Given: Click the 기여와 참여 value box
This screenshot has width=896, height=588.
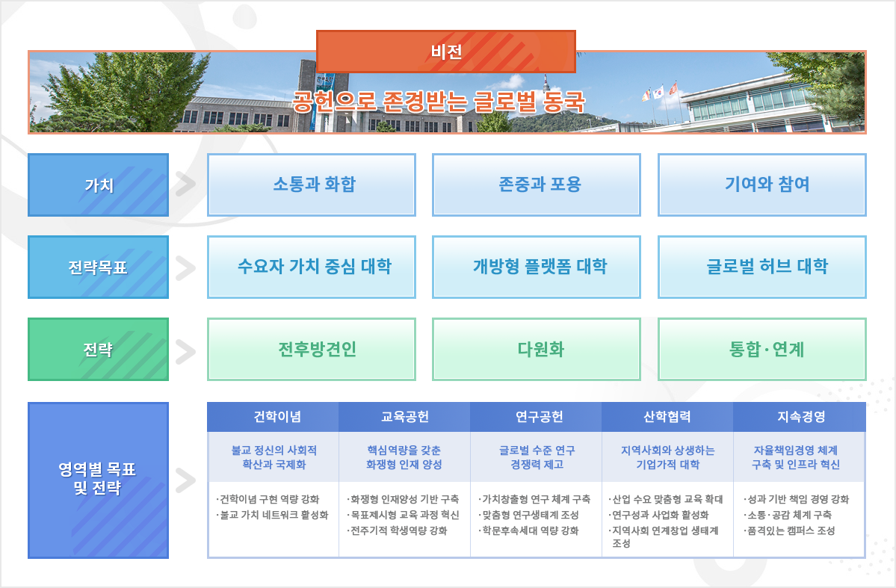Looking at the screenshot, I should (x=762, y=185).
